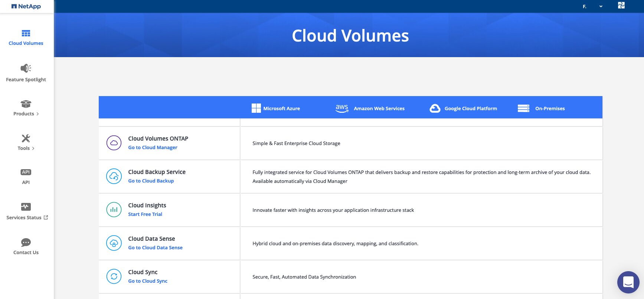The image size is (644, 299).
Task: Click the NetApp logo
Action: [x=26, y=6]
